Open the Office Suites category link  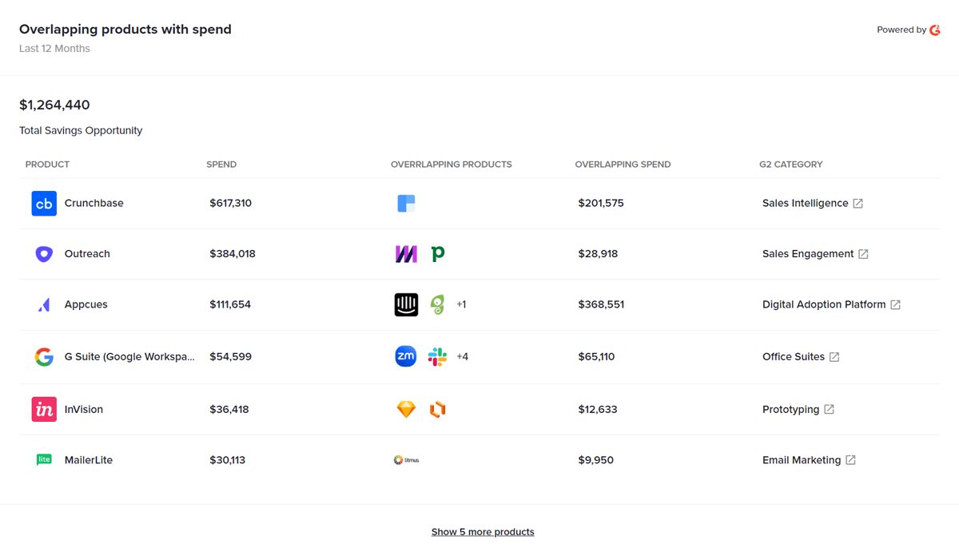[x=793, y=357]
